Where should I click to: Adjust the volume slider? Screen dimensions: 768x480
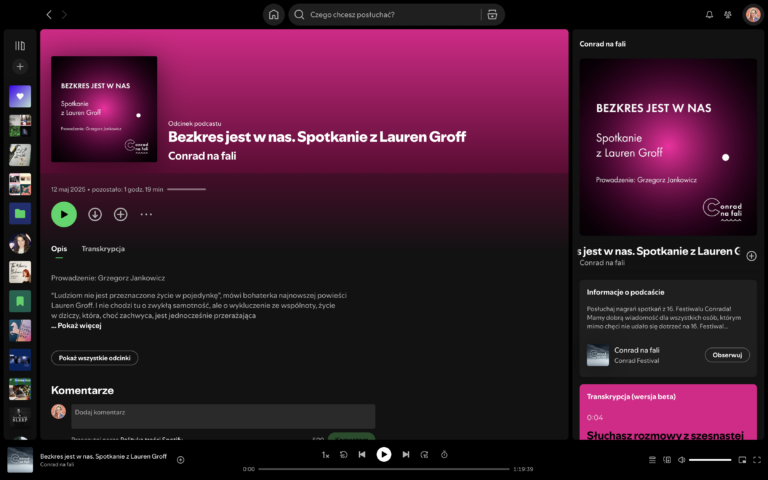710,460
